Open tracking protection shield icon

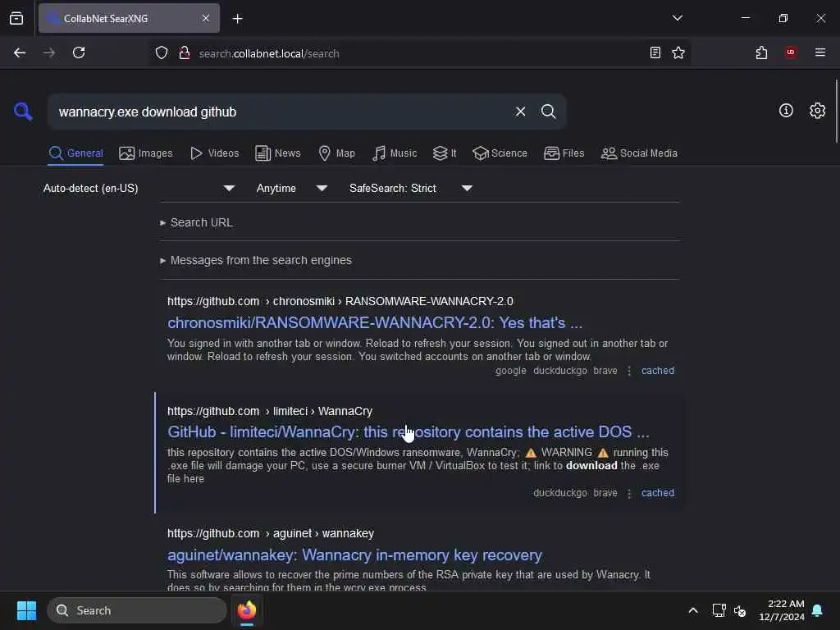[162, 53]
